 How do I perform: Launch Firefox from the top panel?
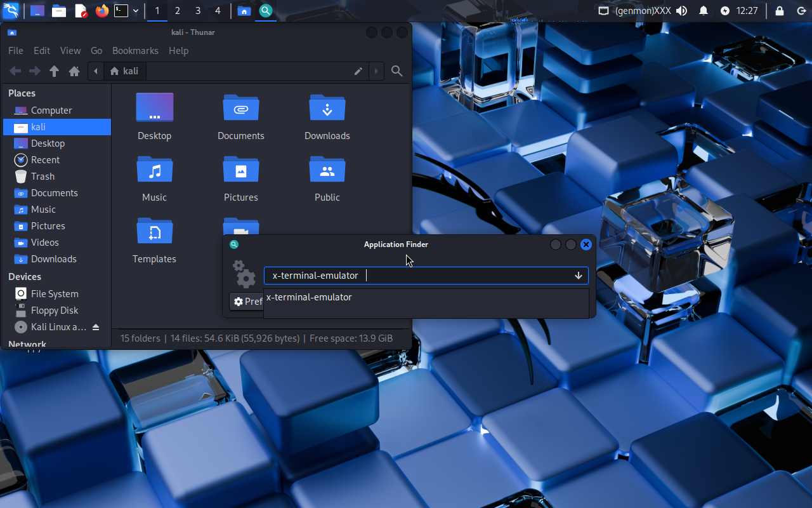102,11
